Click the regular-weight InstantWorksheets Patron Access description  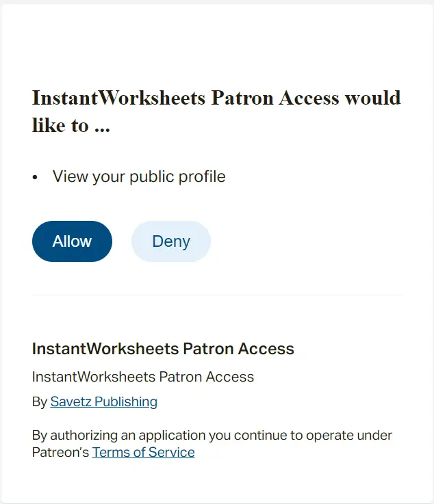(143, 377)
